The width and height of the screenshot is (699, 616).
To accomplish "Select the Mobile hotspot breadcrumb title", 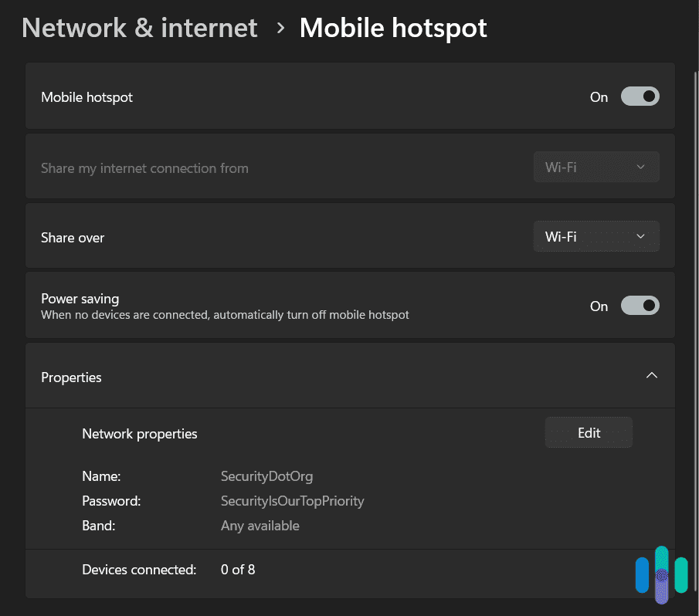I will point(393,27).
